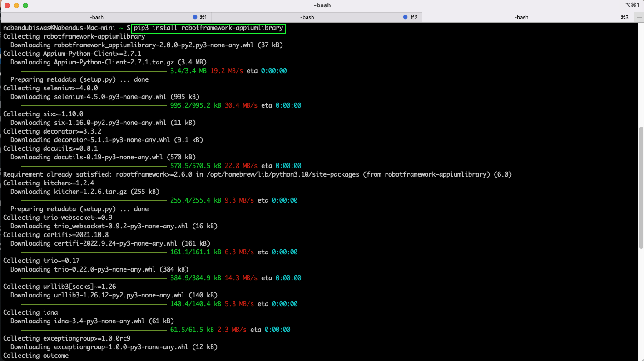This screenshot has height=361, width=644.
Task: Click the red speed value '19.2 MB/s'
Action: click(227, 71)
